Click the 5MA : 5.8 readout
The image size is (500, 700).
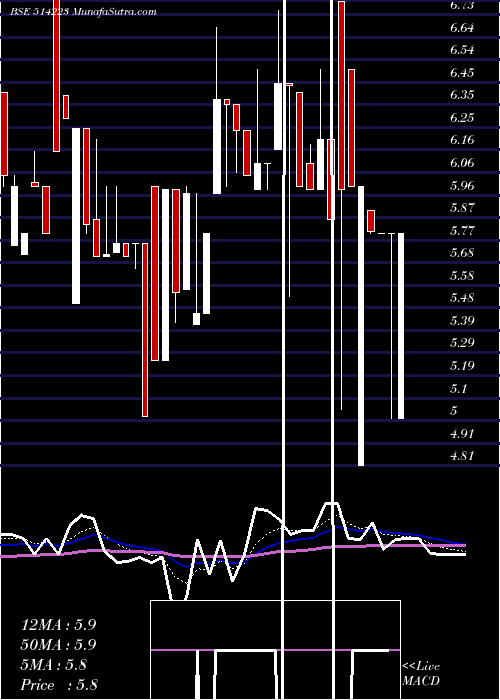click(54, 665)
